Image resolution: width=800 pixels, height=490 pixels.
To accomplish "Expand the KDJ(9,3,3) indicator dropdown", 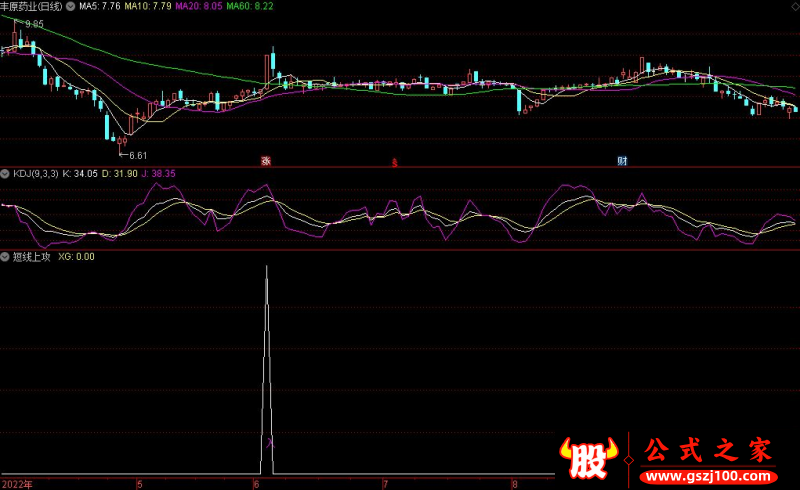I will click(x=5, y=173).
